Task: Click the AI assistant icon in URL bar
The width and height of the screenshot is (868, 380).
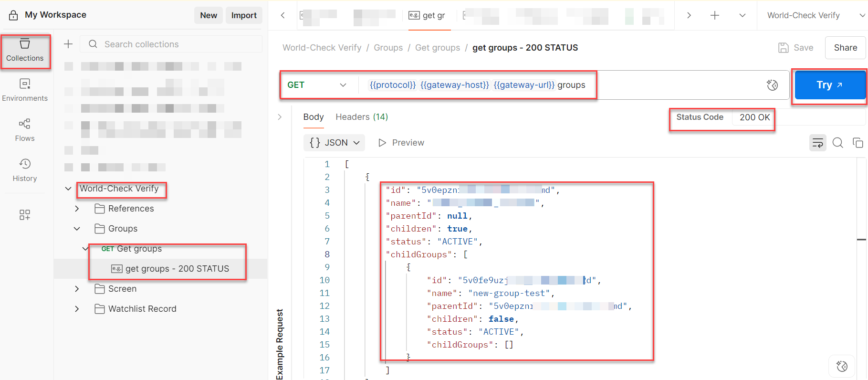Action: click(x=772, y=85)
